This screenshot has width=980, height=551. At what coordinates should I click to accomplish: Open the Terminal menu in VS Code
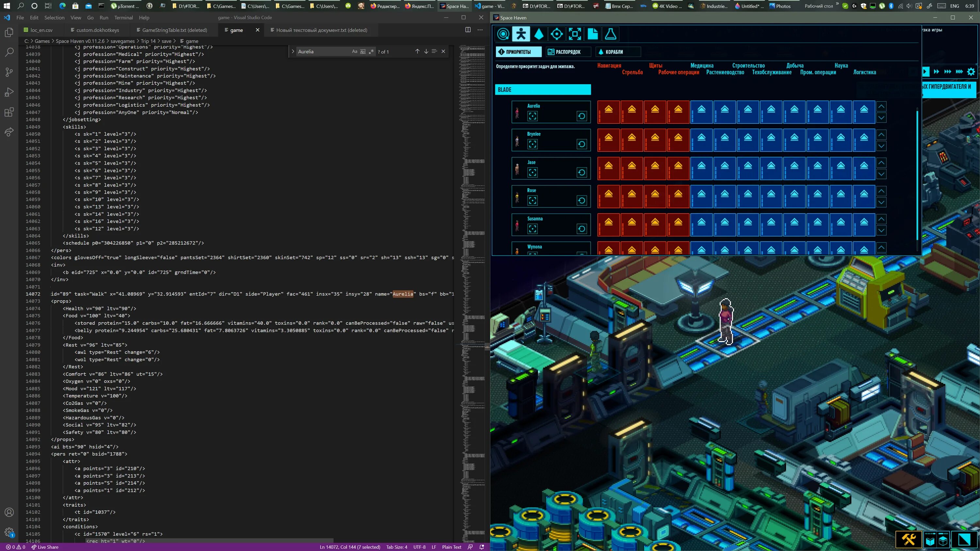click(123, 18)
